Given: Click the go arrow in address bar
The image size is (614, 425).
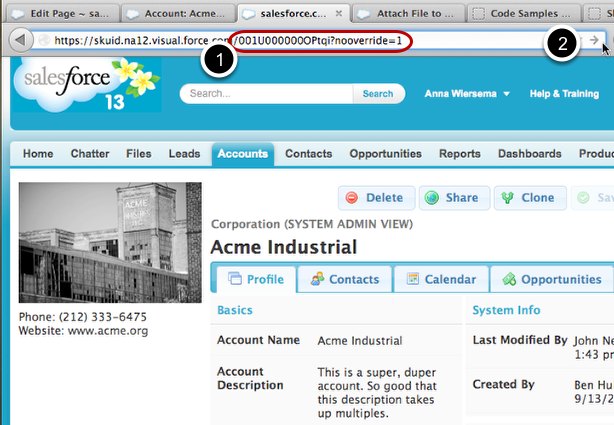Looking at the screenshot, I should point(594,40).
